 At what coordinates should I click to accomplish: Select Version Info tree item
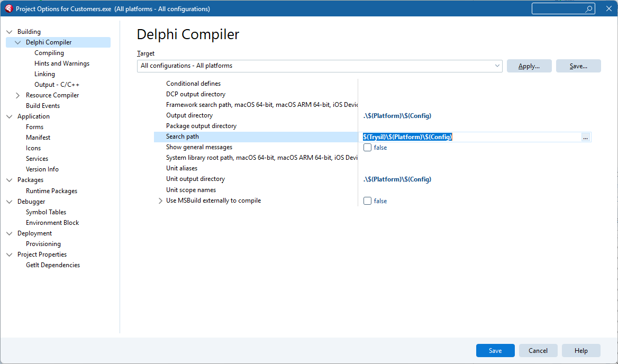click(42, 169)
